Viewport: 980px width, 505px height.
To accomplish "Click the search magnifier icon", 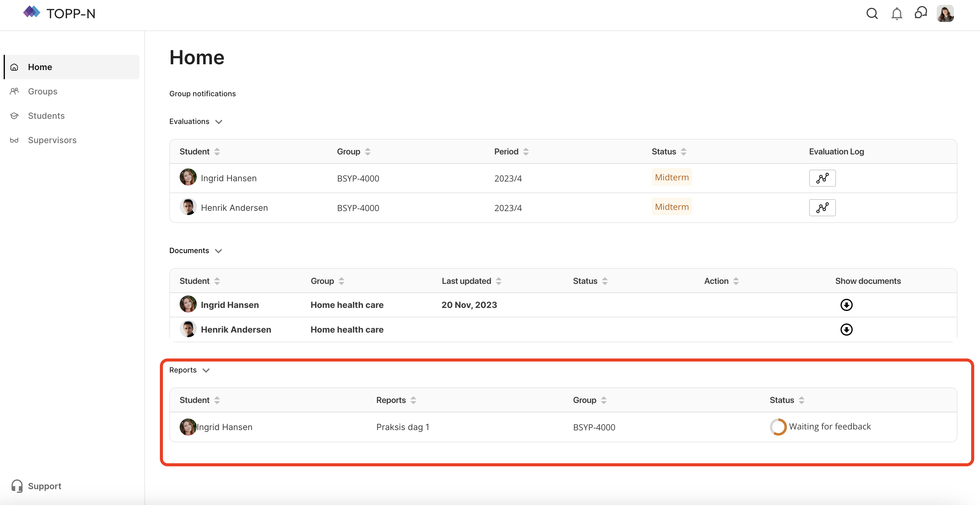I will pos(872,14).
